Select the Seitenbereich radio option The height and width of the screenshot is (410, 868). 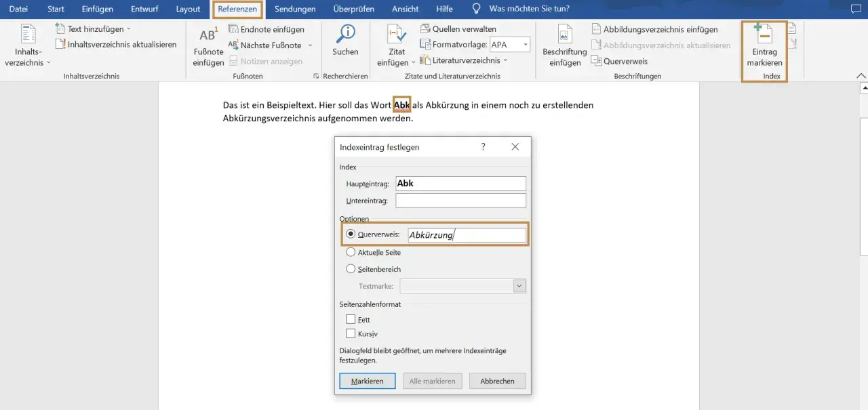coord(351,268)
